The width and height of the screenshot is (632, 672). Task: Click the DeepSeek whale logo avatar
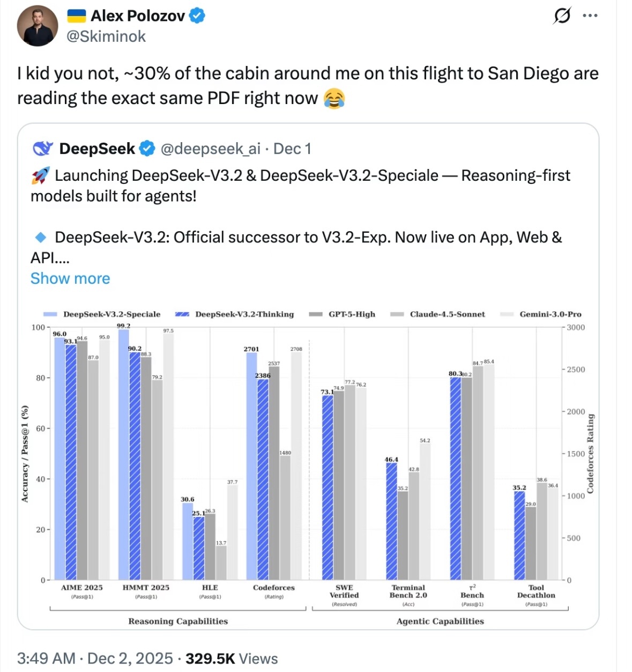click(43, 148)
